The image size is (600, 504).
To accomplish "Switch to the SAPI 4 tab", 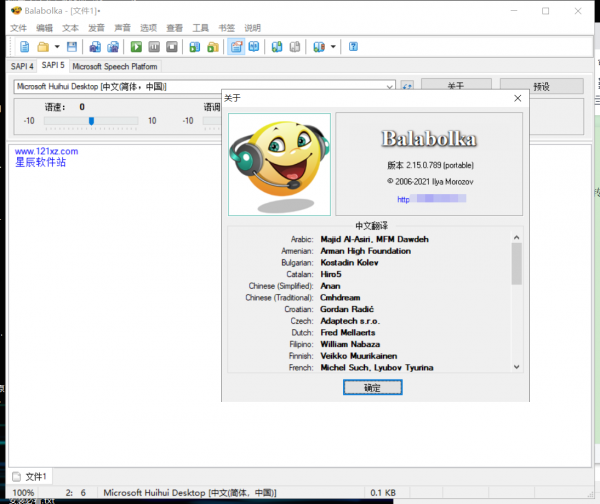I will pyautogui.click(x=22, y=66).
